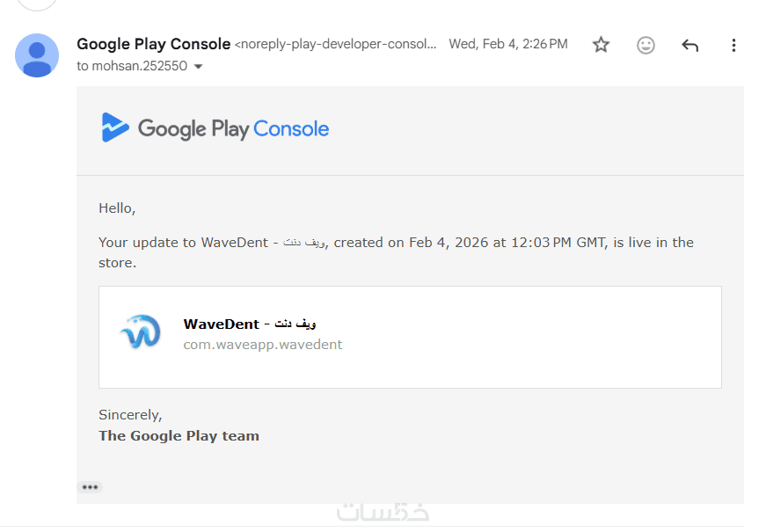
Task: Add an emoji reaction to the email
Action: pyautogui.click(x=646, y=45)
